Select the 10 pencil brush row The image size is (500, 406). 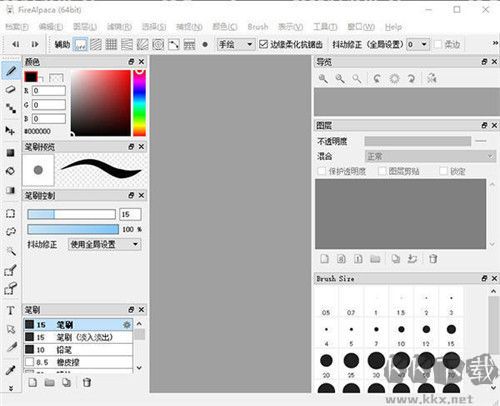(78, 350)
